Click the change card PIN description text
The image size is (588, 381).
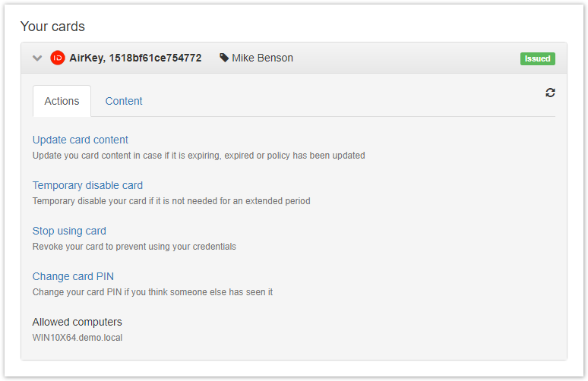tap(152, 292)
